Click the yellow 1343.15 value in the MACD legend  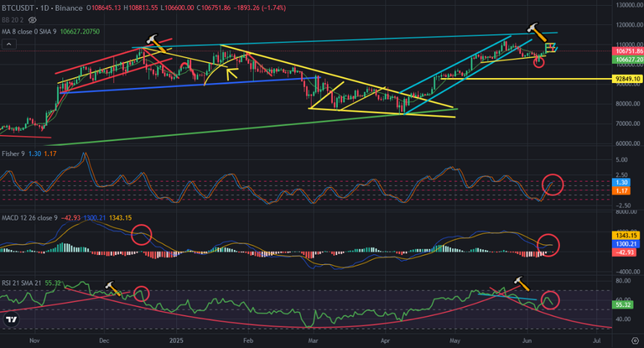(x=121, y=218)
